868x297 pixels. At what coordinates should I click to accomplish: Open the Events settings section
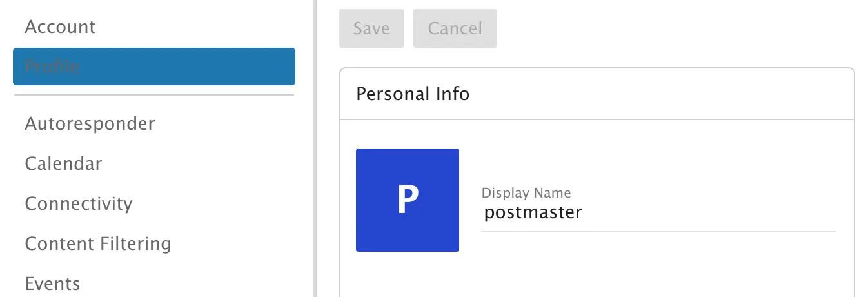point(52,283)
